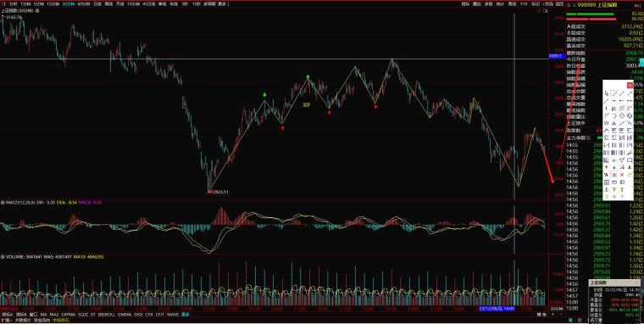The height and width of the screenshot is (324, 644).
Task: Apply the BB/BOLL indicator
Action: click(107, 315)
